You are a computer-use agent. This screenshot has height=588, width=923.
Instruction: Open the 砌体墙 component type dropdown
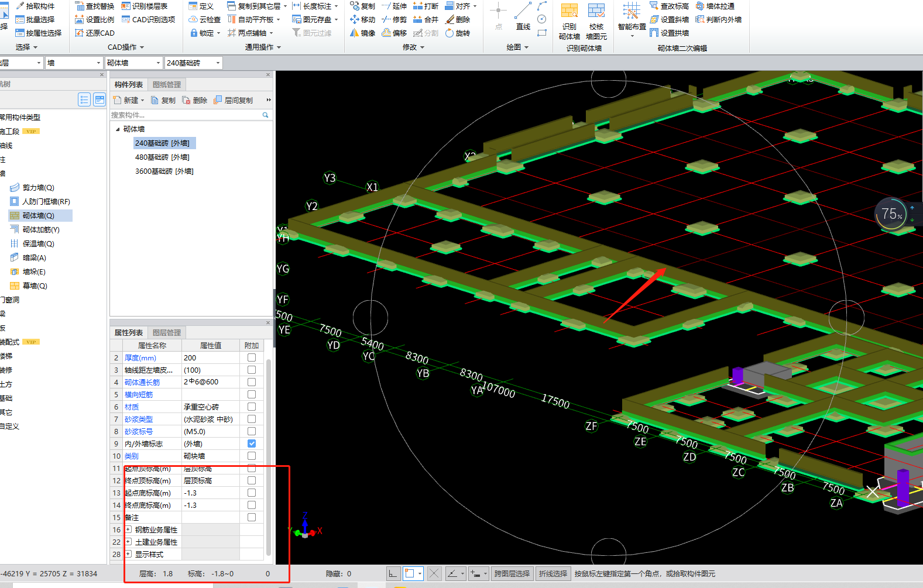coord(158,63)
